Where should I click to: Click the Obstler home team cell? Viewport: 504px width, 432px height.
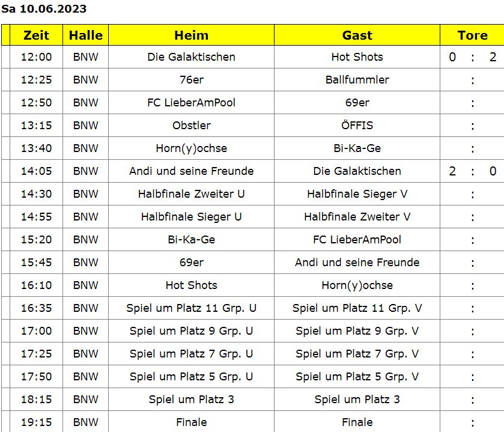coord(191,126)
